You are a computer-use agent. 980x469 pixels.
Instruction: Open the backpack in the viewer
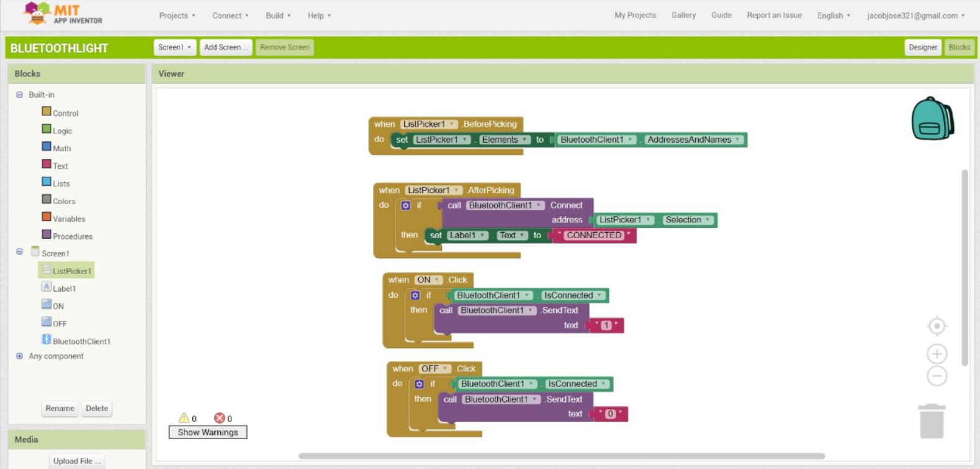932,118
